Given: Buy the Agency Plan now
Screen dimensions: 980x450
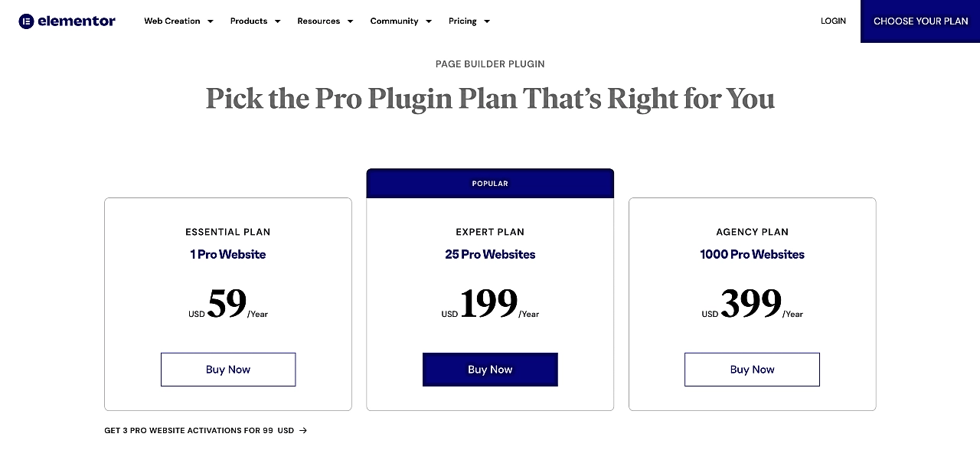Looking at the screenshot, I should coord(752,370).
